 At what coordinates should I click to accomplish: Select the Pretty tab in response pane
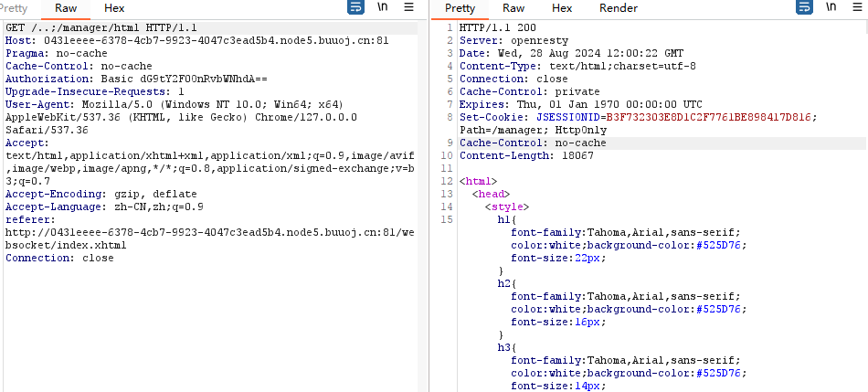tap(460, 8)
